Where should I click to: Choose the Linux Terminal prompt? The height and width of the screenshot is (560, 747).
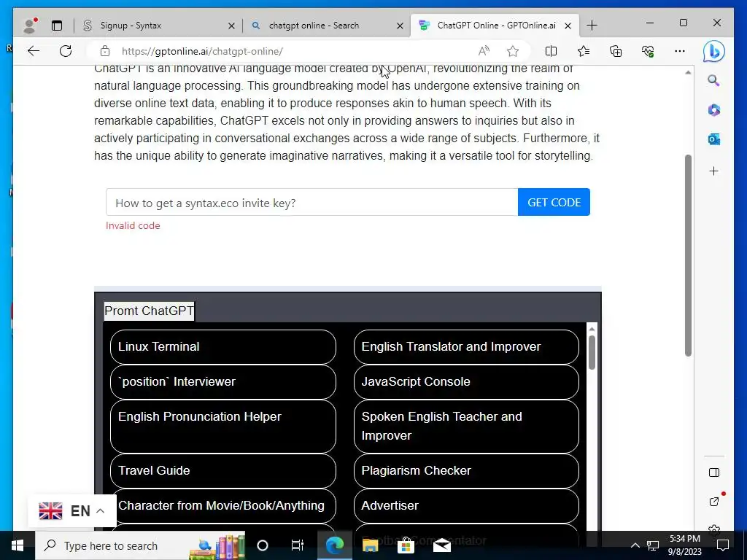pyautogui.click(x=223, y=346)
